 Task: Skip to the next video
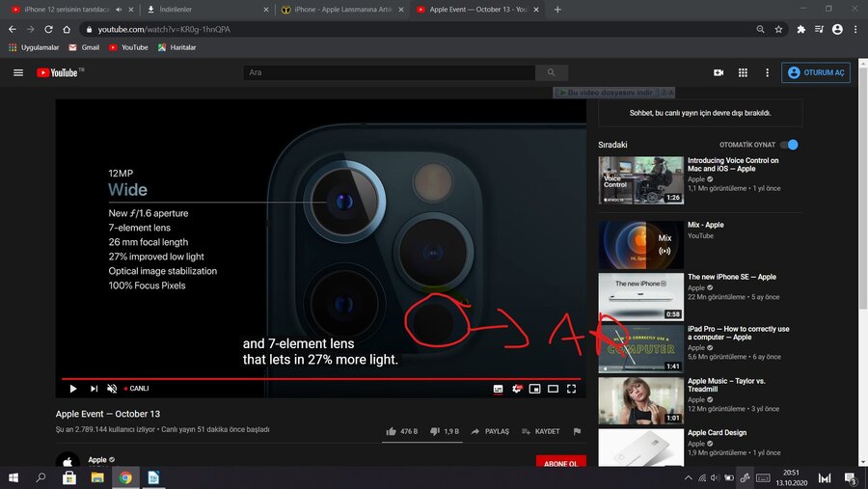(94, 389)
